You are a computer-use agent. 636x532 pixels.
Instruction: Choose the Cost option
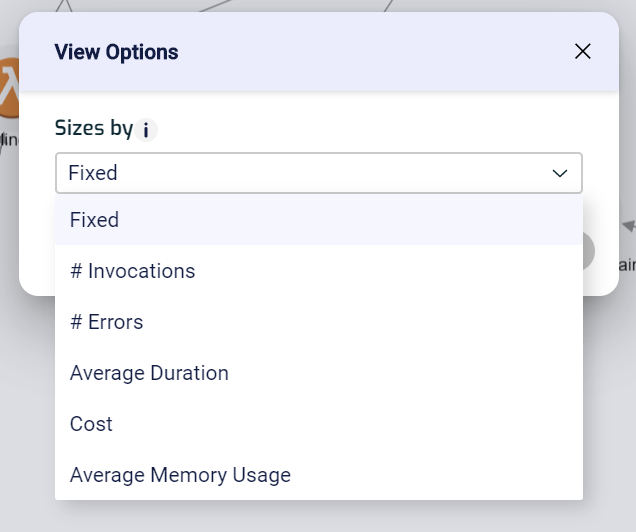(91, 424)
